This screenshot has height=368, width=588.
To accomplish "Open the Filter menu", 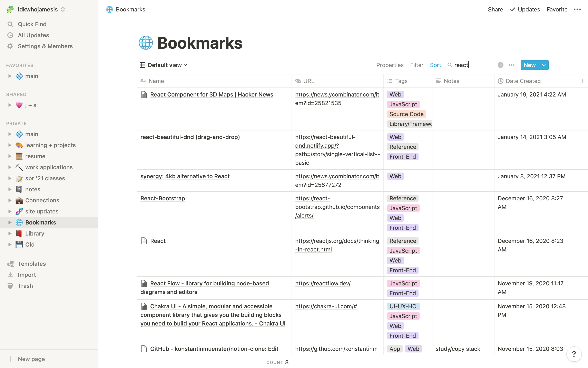I will (417, 65).
